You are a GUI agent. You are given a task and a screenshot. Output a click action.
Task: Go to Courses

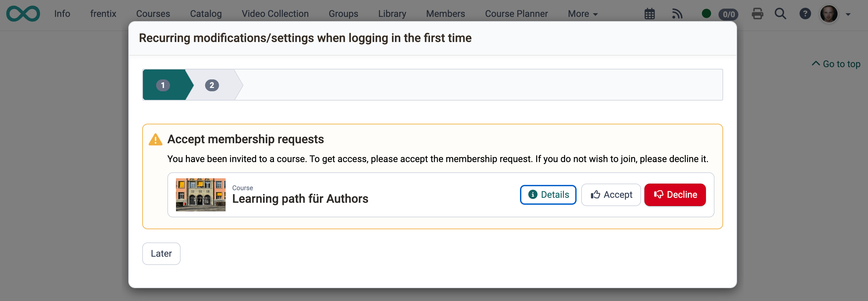(x=153, y=14)
